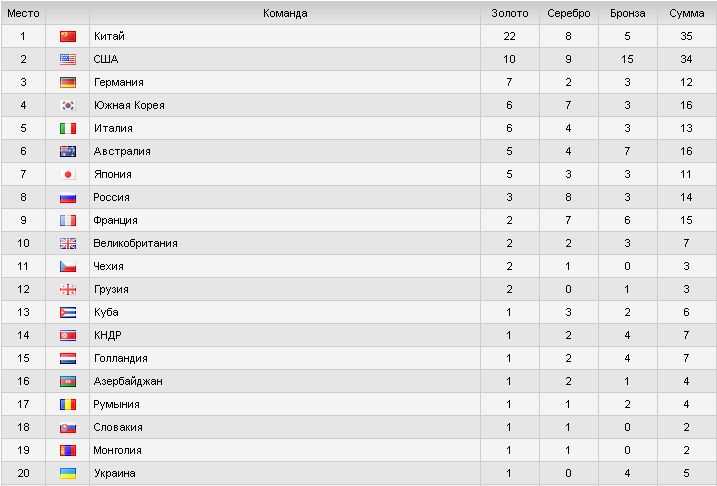Click the Азербайджан team name
Viewport: 717px width, 486px height.
click(127, 381)
